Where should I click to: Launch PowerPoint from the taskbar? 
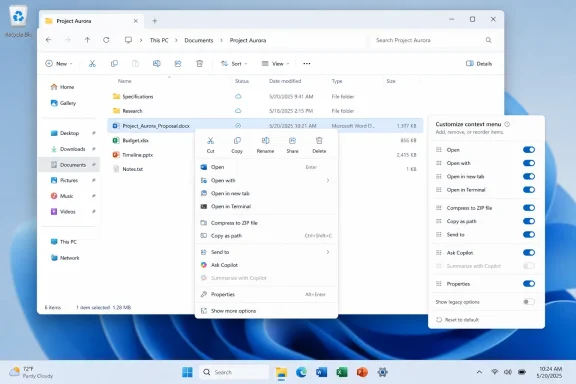point(362,372)
